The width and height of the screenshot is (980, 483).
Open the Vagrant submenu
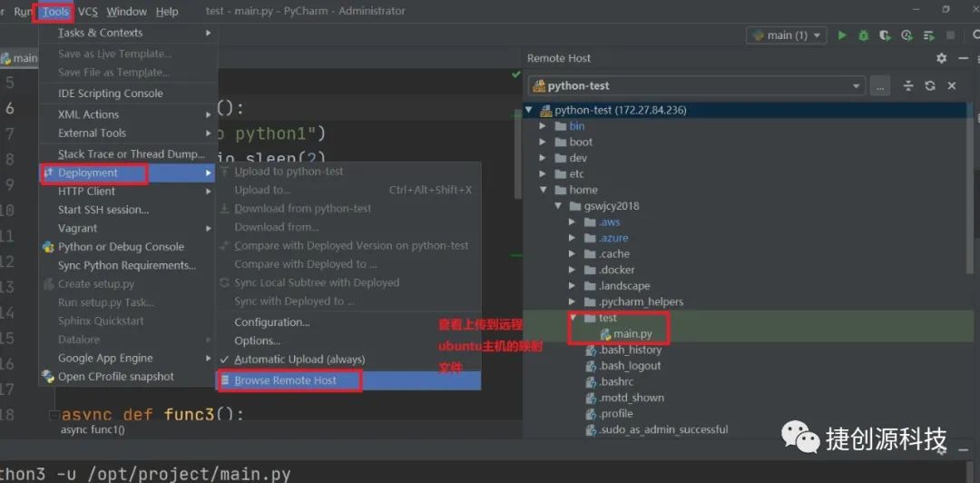coord(128,229)
